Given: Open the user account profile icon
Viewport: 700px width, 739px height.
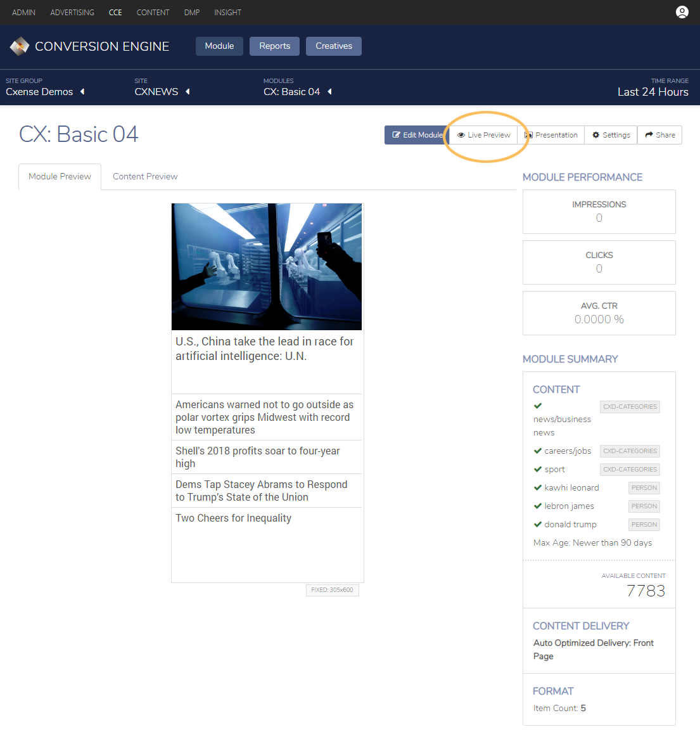Looking at the screenshot, I should (x=682, y=12).
